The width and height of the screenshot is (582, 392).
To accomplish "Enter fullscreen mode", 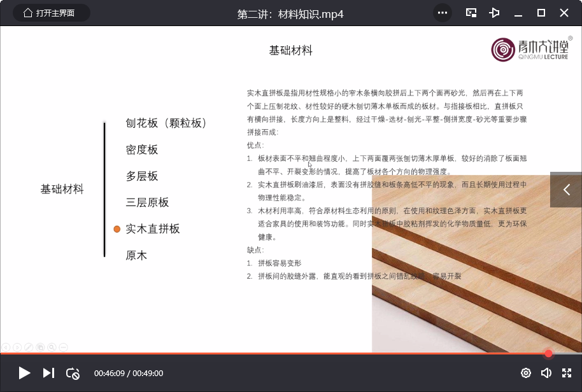I will [566, 373].
